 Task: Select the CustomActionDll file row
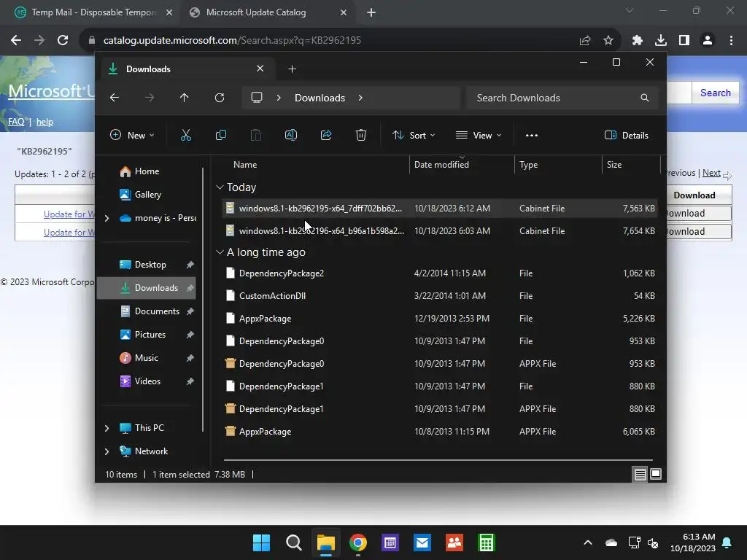(439, 296)
